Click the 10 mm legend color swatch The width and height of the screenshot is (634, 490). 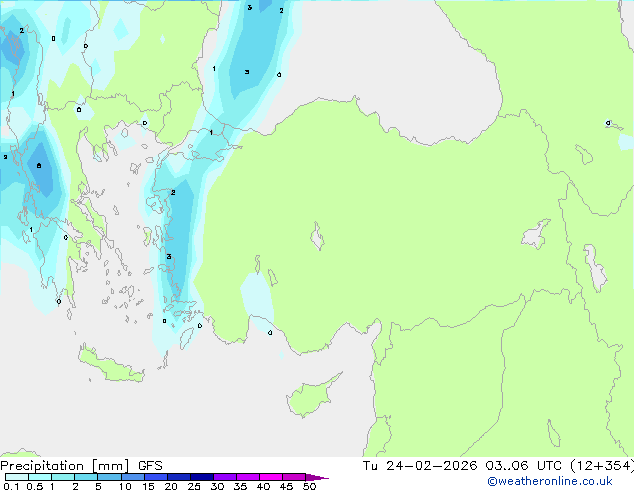[132, 477]
